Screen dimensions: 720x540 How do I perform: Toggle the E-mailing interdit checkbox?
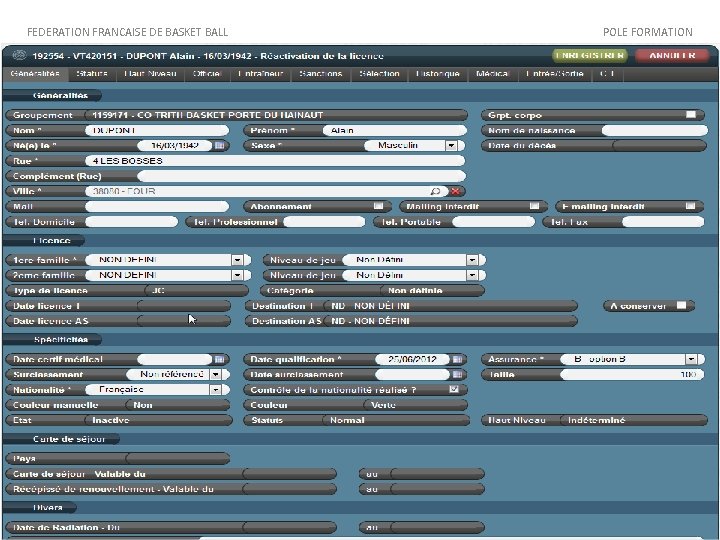(690, 206)
